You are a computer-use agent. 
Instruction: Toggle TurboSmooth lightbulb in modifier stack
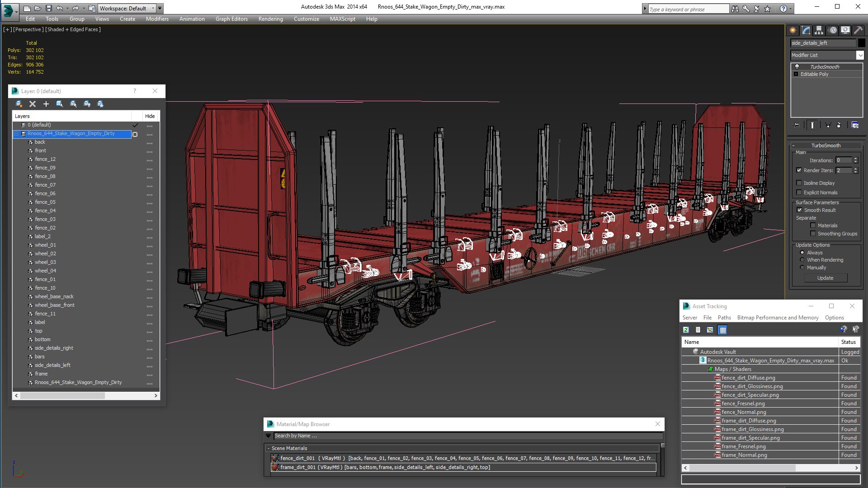[797, 66]
